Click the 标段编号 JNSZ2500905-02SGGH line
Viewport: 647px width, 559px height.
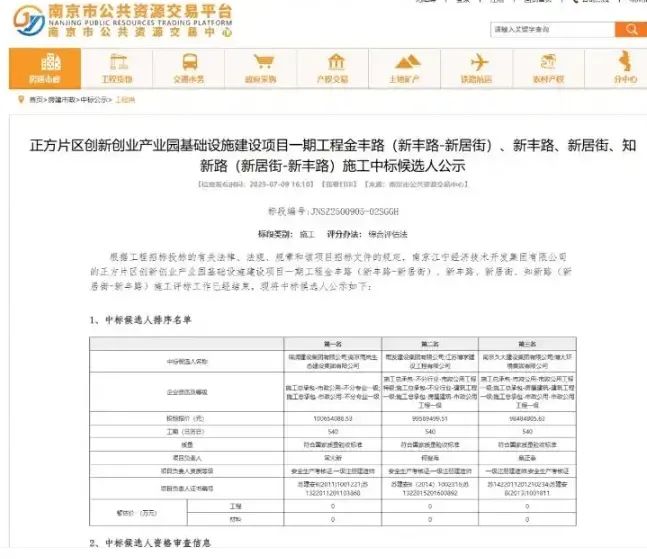(x=333, y=212)
